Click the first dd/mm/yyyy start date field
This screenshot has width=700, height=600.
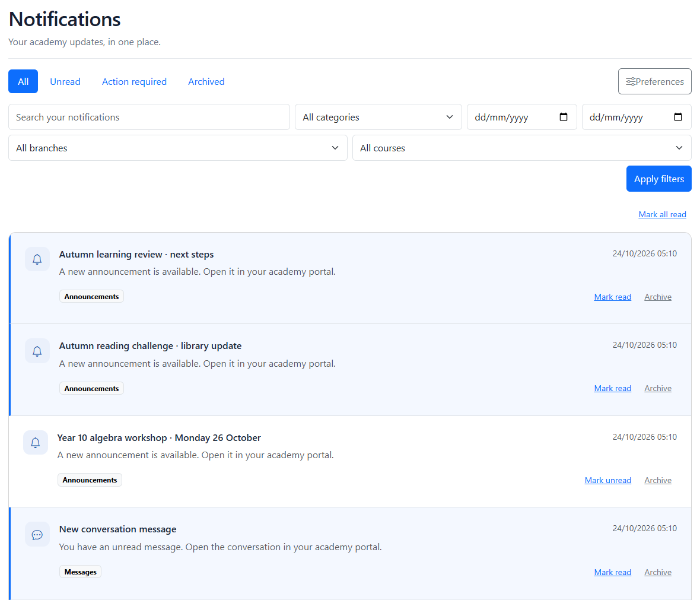[x=522, y=117]
